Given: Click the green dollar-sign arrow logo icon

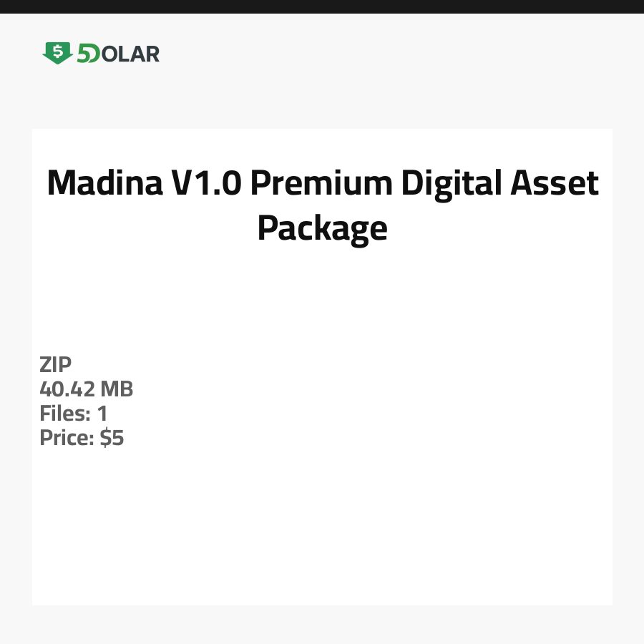Looking at the screenshot, I should pos(57,53).
